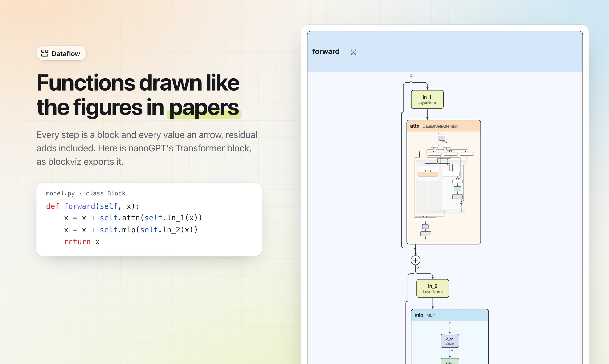Click the code line calling self.attn
This screenshot has width=609, height=364.
tap(133, 218)
